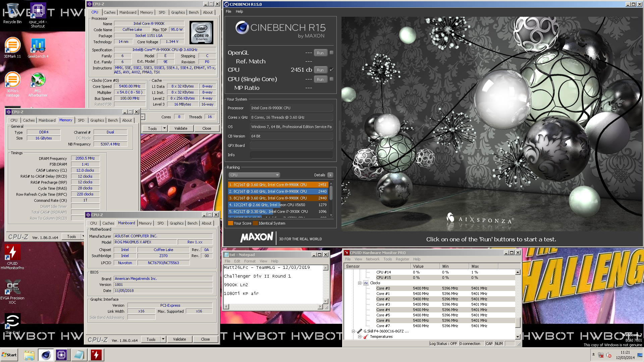Switch to Caches tab in top CPU-Z
644x362 pixels.
point(109,12)
